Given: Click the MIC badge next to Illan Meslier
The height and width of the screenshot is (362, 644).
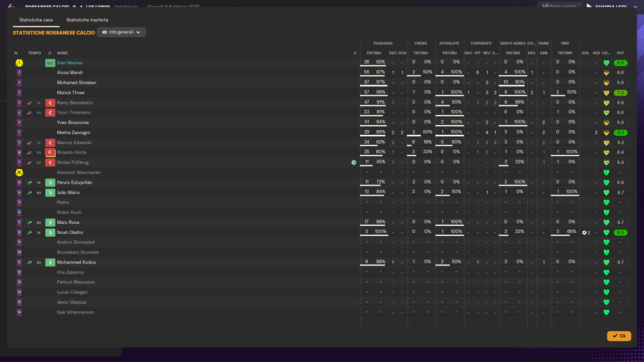Looking at the screenshot, I should pyautogui.click(x=50, y=63).
